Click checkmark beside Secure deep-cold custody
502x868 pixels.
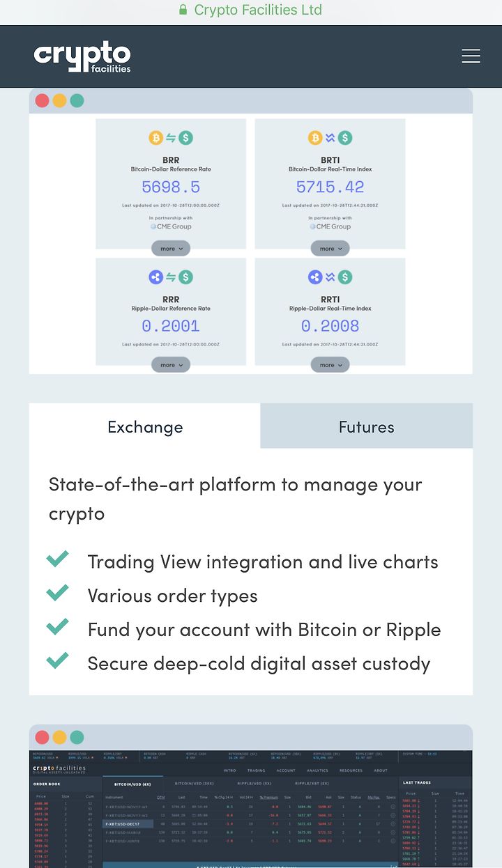(57, 660)
